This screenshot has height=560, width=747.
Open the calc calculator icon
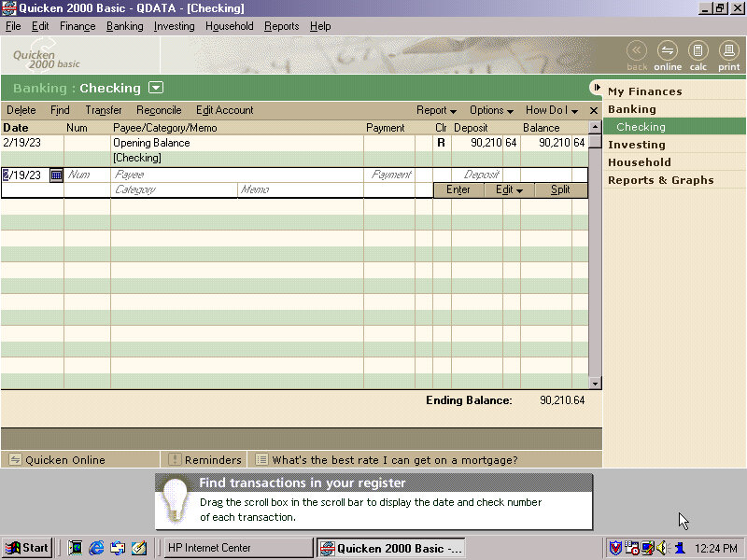pos(698,52)
